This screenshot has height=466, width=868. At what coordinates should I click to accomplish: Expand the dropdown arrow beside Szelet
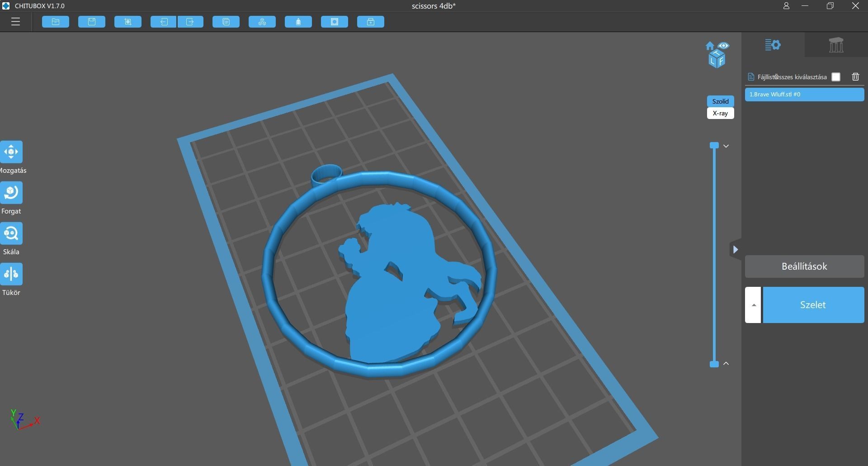point(753,305)
